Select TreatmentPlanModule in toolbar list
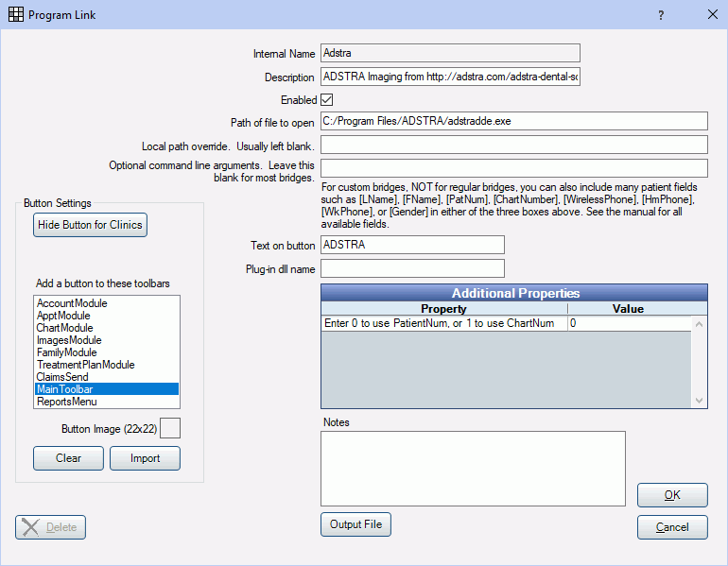 click(107, 365)
